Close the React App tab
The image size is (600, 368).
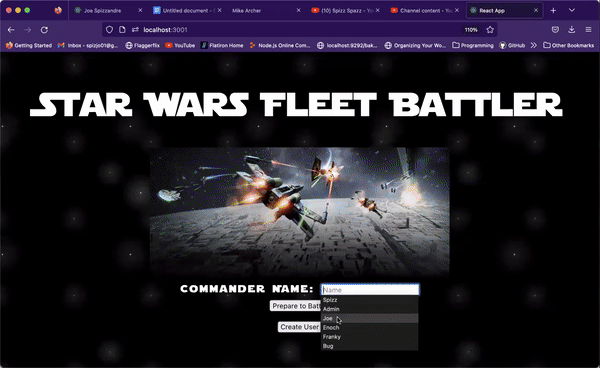536,10
